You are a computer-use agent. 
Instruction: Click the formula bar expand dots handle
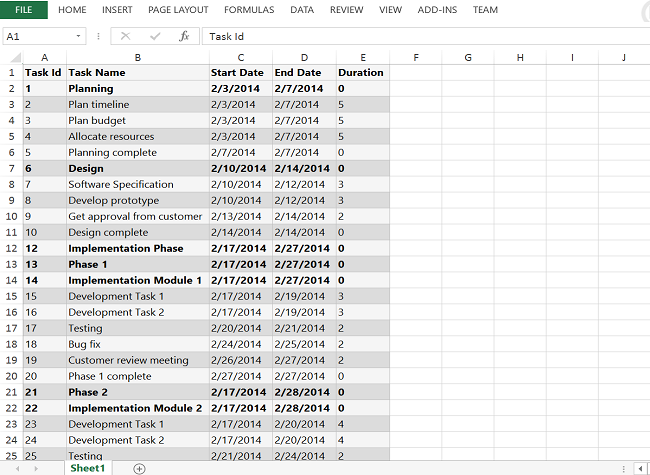pos(98,36)
